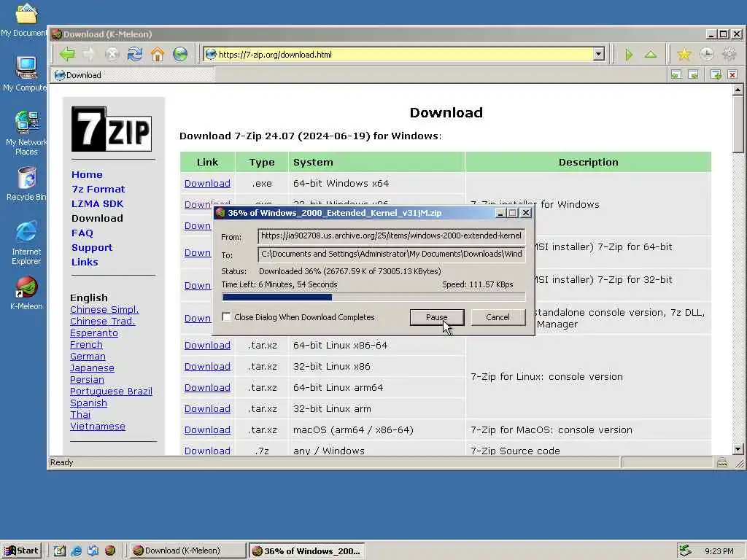Open the FAQ sidebar link

click(x=82, y=233)
